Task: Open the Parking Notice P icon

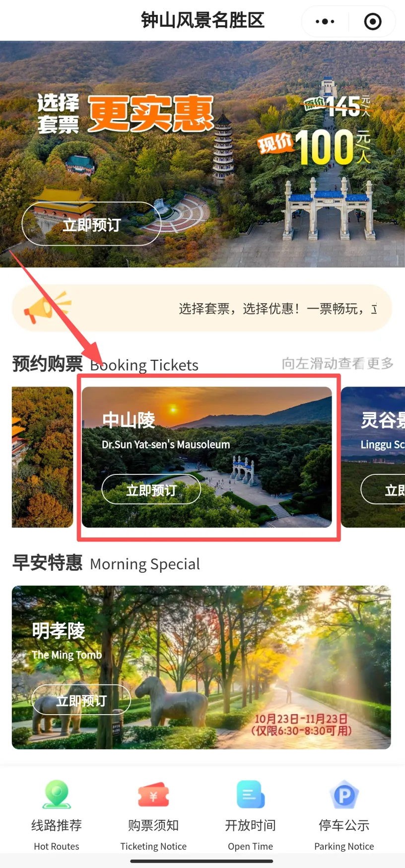Action: click(x=344, y=795)
